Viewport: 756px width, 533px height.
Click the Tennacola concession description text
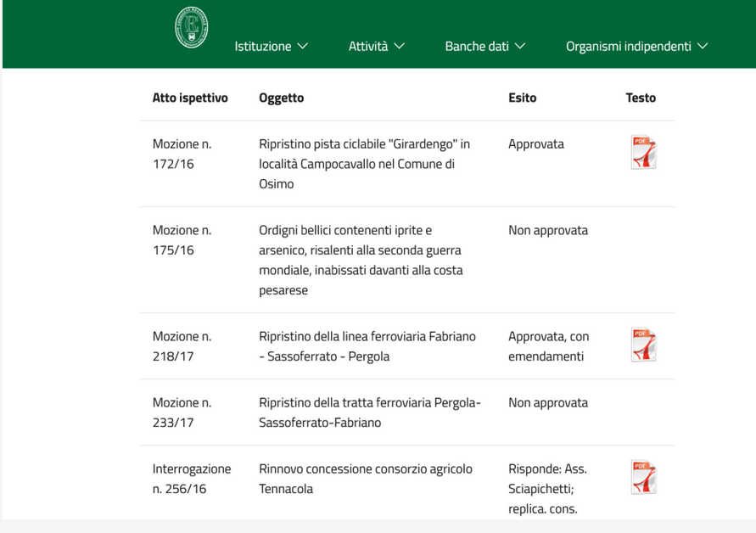pyautogui.click(x=365, y=479)
